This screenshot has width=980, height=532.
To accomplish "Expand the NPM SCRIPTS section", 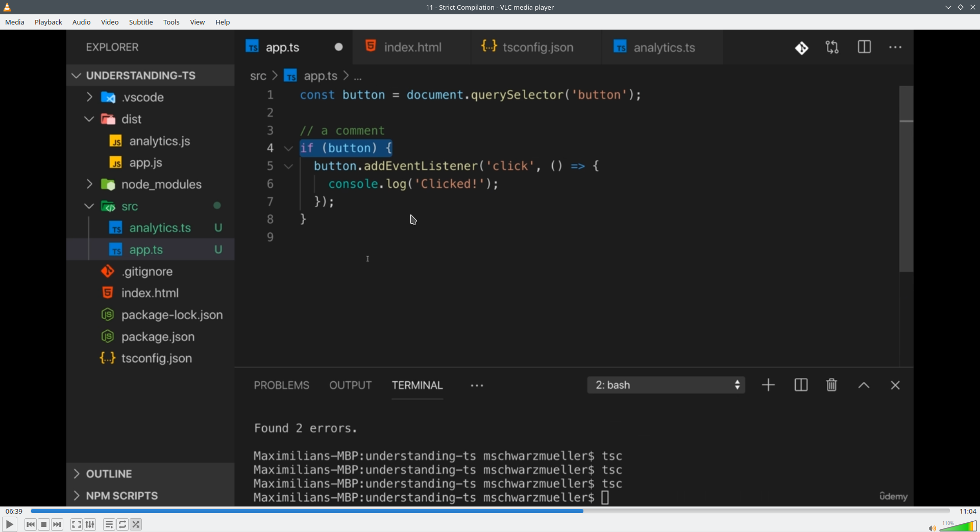I will click(x=151, y=496).
